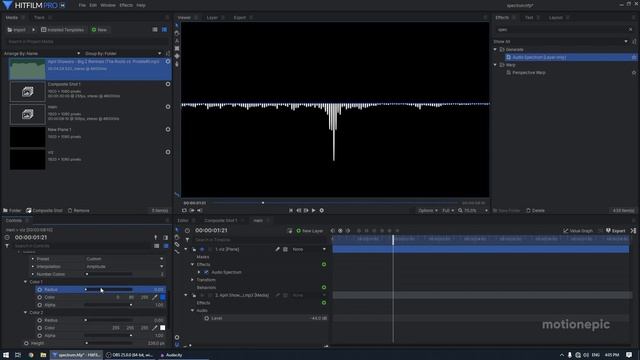Open playback settings gear in viewer
This screenshot has width=640, height=360.
[322, 210]
